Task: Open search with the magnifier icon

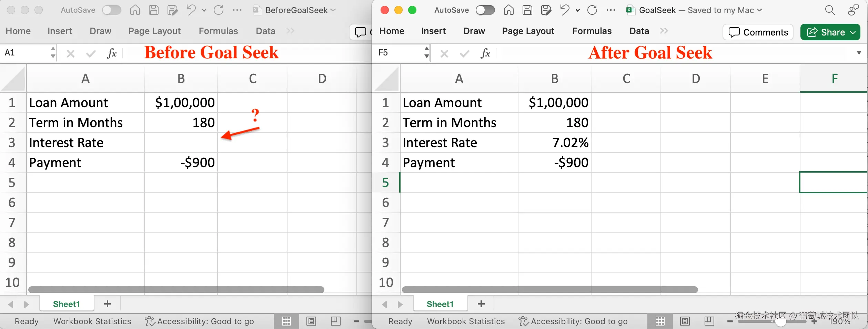Action: (x=830, y=10)
